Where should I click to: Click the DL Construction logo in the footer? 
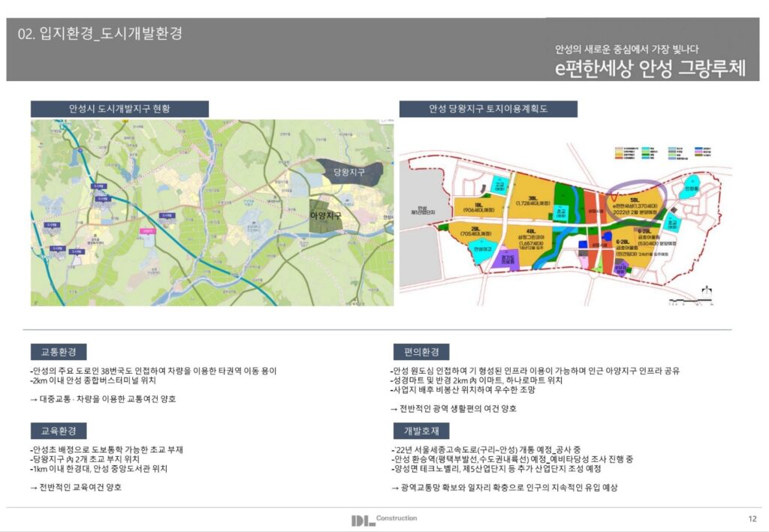[x=384, y=520]
